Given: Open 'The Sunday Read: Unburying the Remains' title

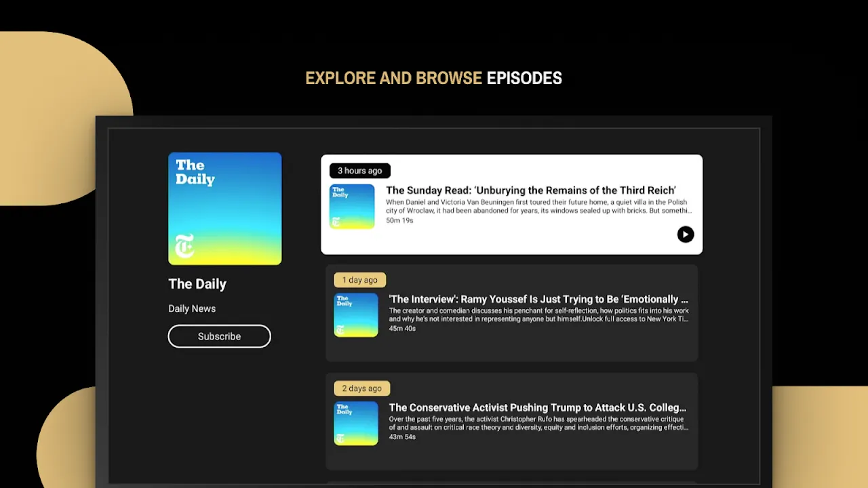Looking at the screenshot, I should 531,190.
